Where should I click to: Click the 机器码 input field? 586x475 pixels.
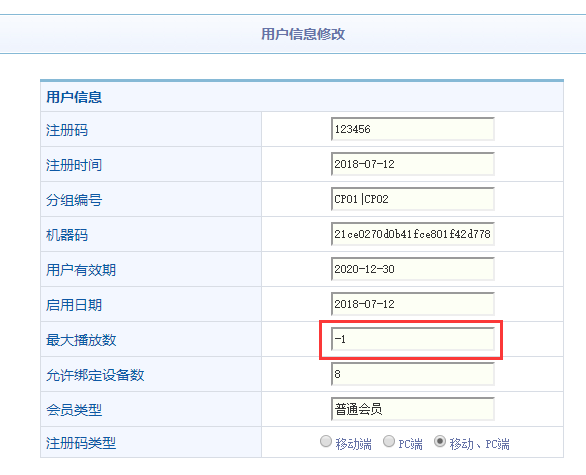coord(413,234)
